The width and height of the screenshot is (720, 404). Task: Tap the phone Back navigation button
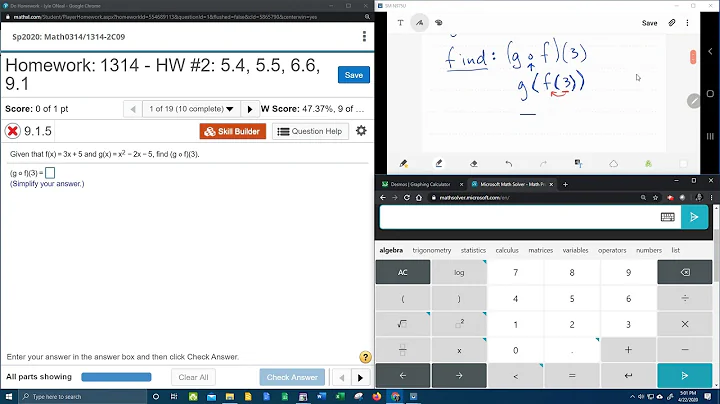coord(710,51)
